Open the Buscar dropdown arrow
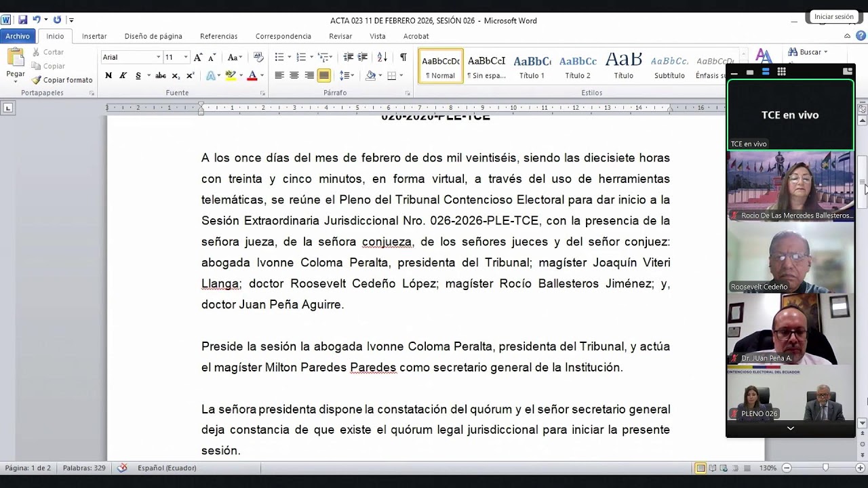868x488 pixels. [x=825, y=52]
